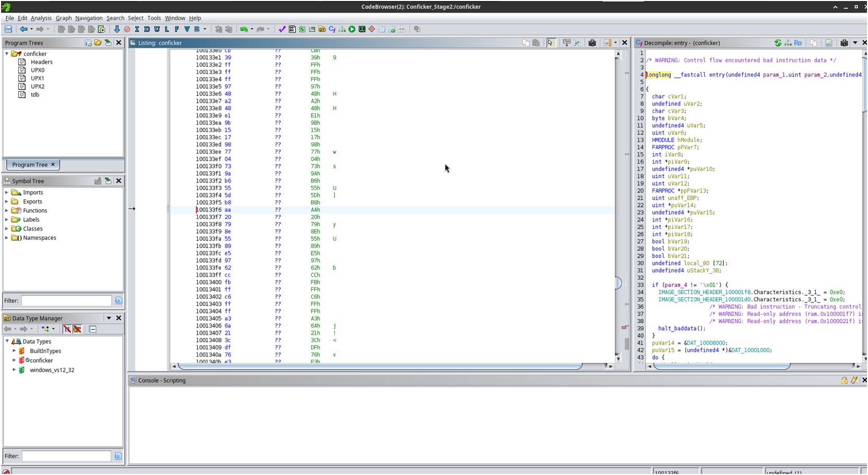Screen dimensions: 868x475
Task: Click the red circle-slash icon in the main toolbar
Action: (x=127, y=29)
